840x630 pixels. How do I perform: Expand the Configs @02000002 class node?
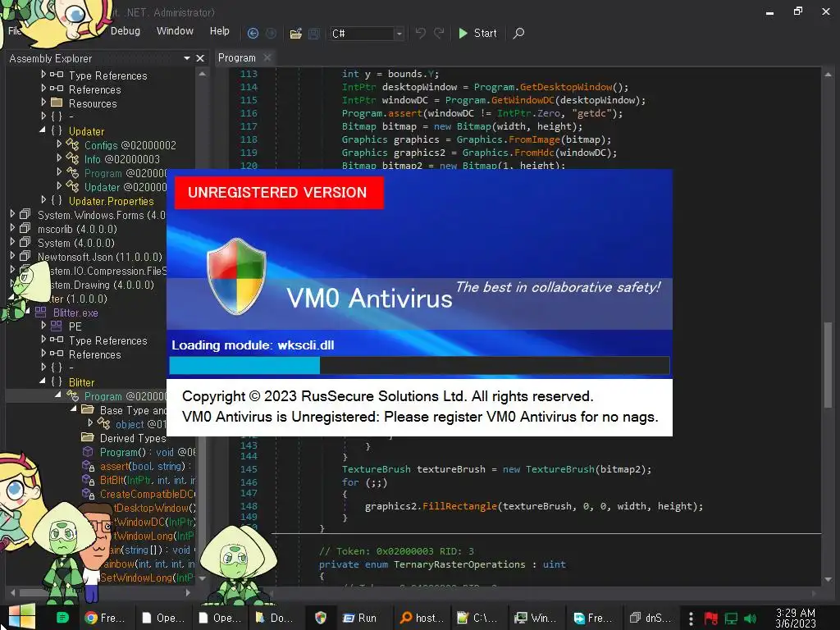pyautogui.click(x=59, y=144)
